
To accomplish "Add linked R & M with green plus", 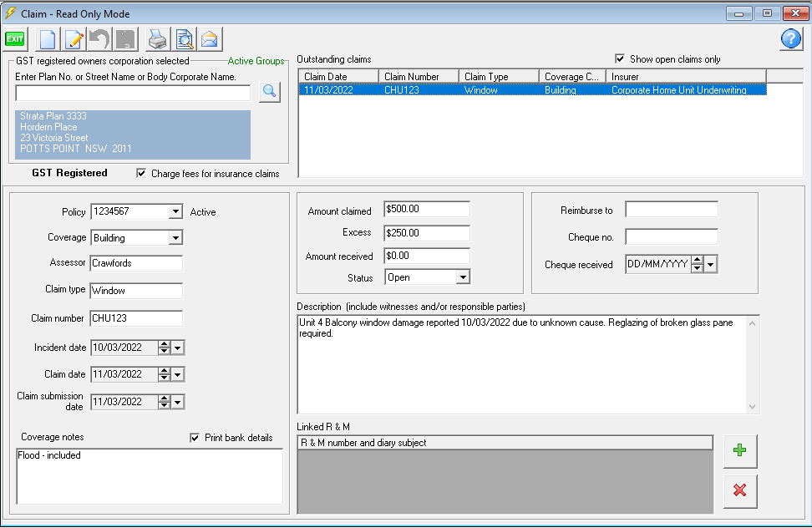I will 739,451.
